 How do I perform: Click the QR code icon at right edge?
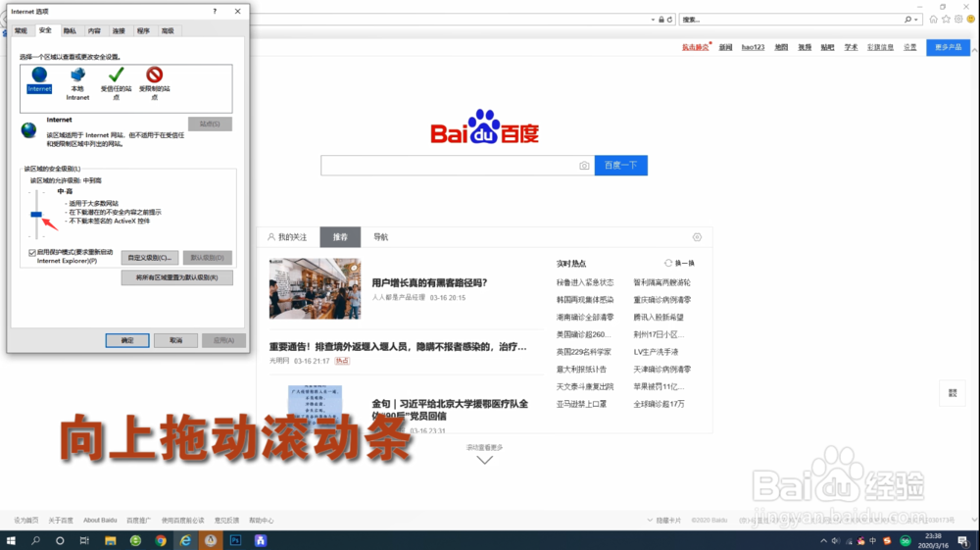point(953,393)
